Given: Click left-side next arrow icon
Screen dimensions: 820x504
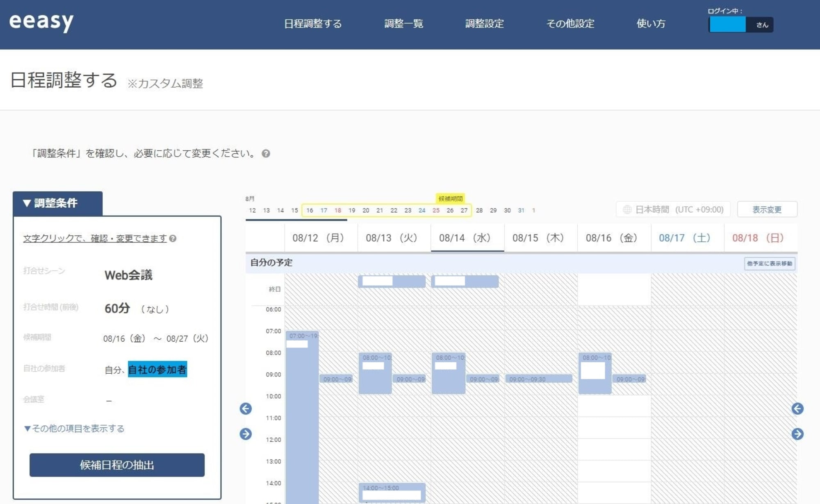Looking at the screenshot, I should [x=246, y=434].
